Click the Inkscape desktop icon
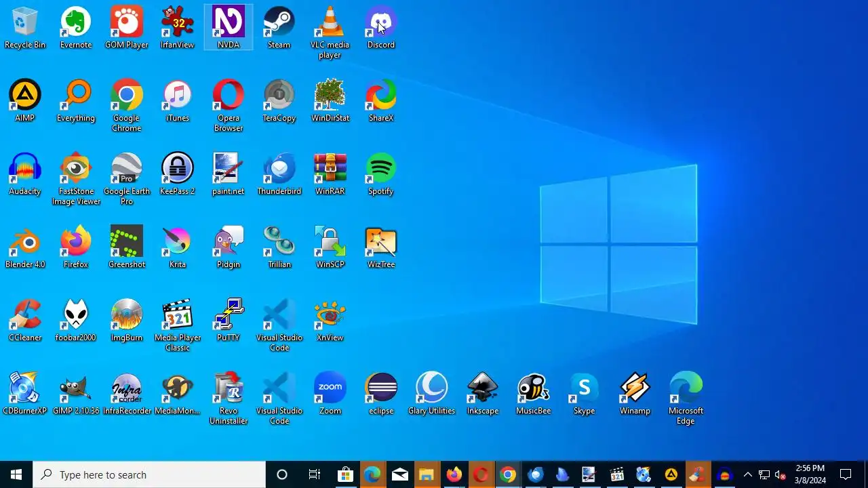Image resolution: width=868 pixels, height=488 pixels. tap(483, 394)
